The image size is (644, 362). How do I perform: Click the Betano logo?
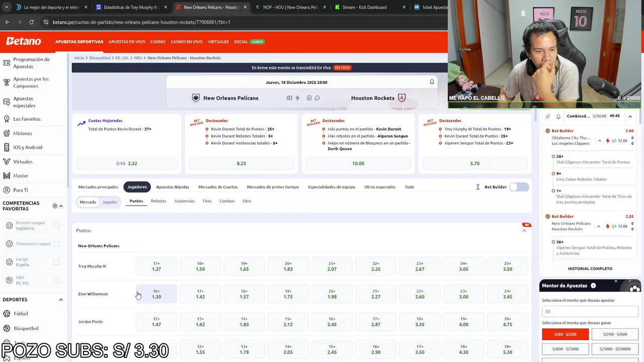(24, 41)
